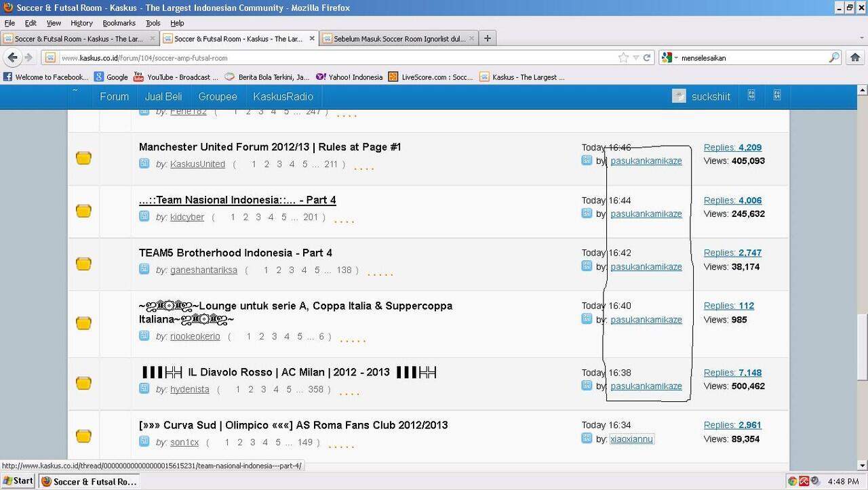
Task: Click thread starter son1cx username
Action: (184, 442)
